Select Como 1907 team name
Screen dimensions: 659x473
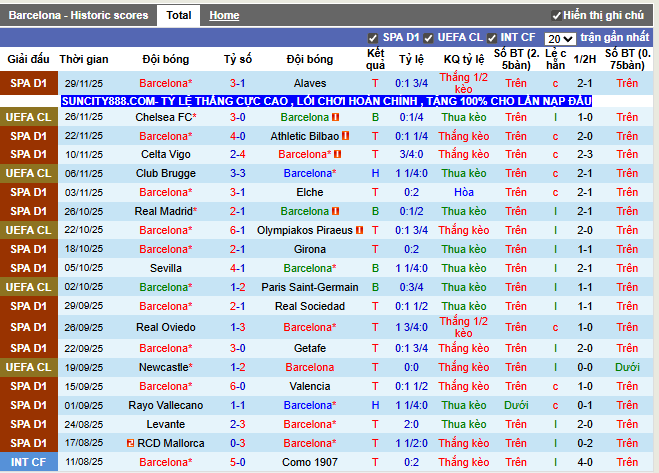click(310, 462)
